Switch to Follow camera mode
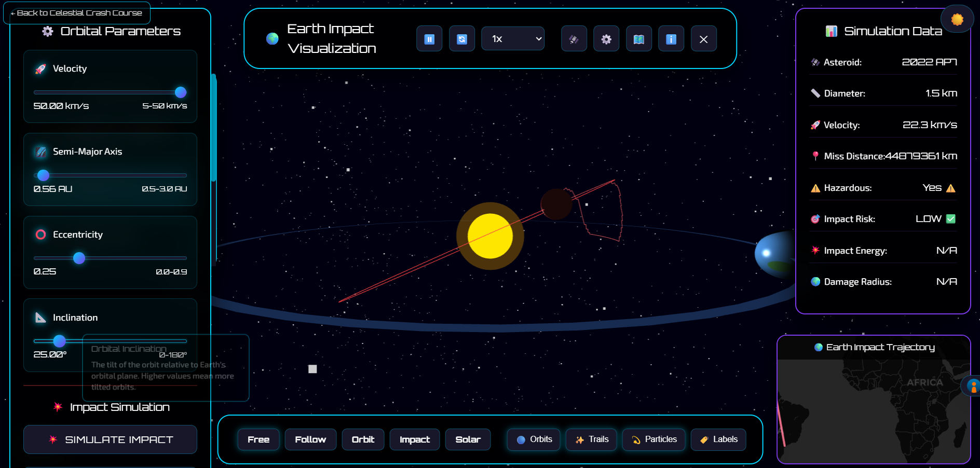This screenshot has width=980, height=468. [310, 439]
